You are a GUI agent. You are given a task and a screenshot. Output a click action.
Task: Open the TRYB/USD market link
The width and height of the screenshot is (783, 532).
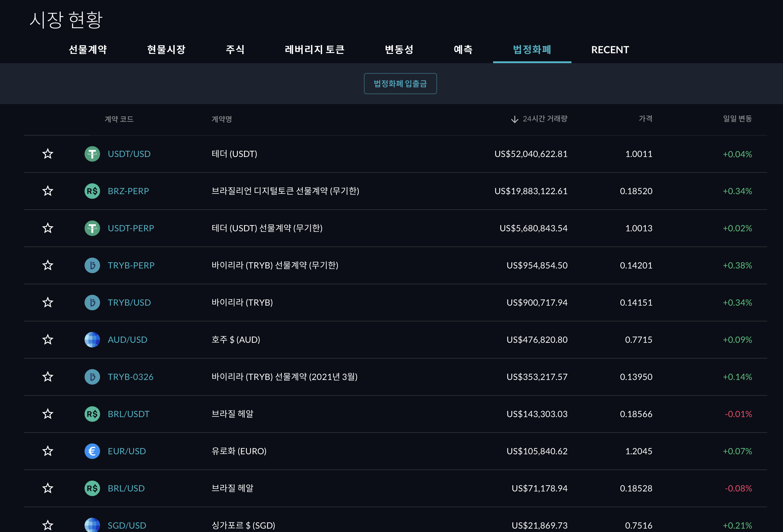point(129,302)
